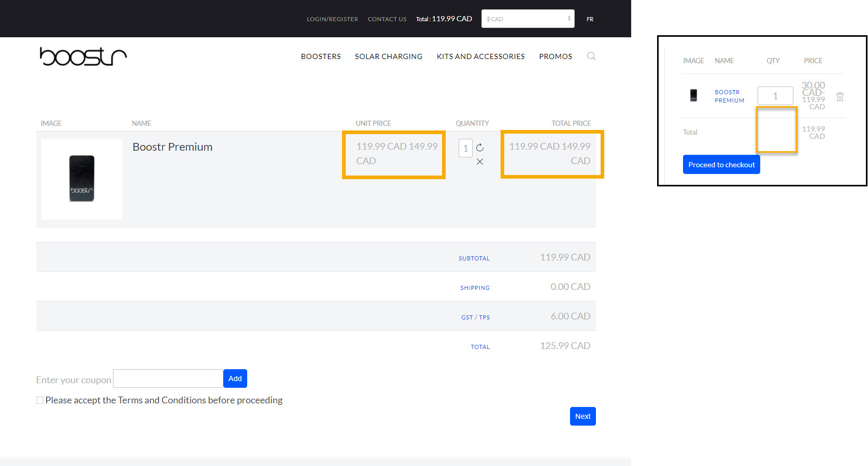Open the Solar Charging menu
The image size is (868, 466).
[x=389, y=56]
